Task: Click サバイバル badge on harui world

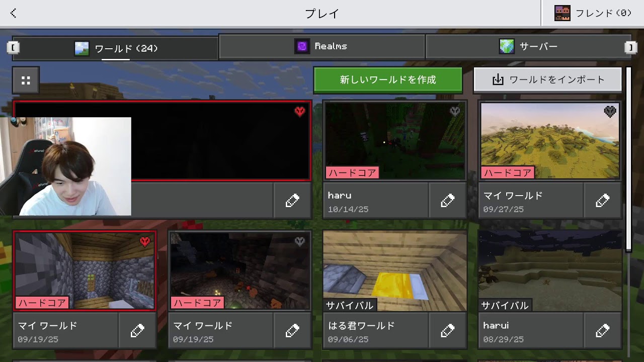Action: [x=505, y=305]
